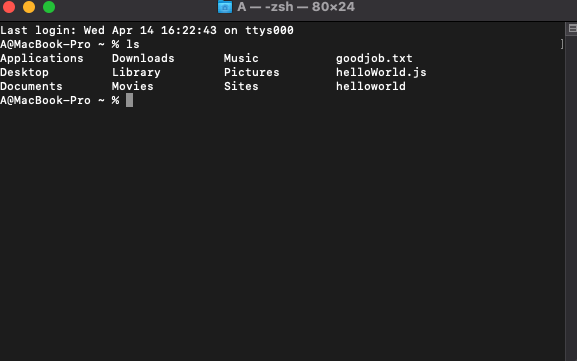
Task: Click the Documents folder name
Action: (31, 86)
